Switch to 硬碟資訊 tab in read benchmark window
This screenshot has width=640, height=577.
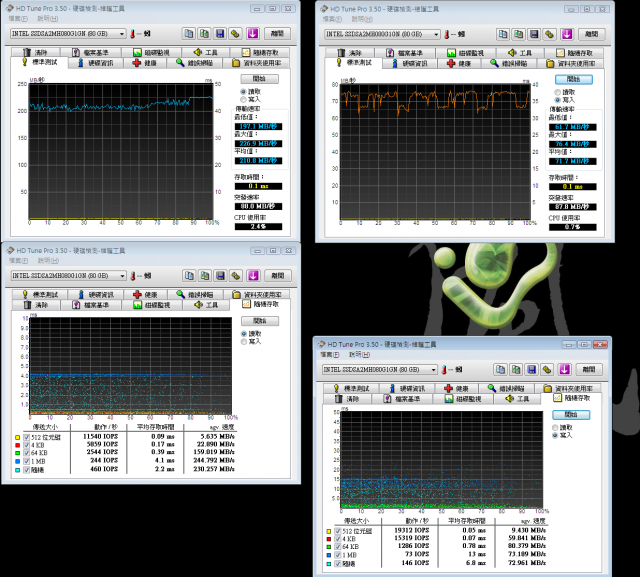[x=96, y=63]
